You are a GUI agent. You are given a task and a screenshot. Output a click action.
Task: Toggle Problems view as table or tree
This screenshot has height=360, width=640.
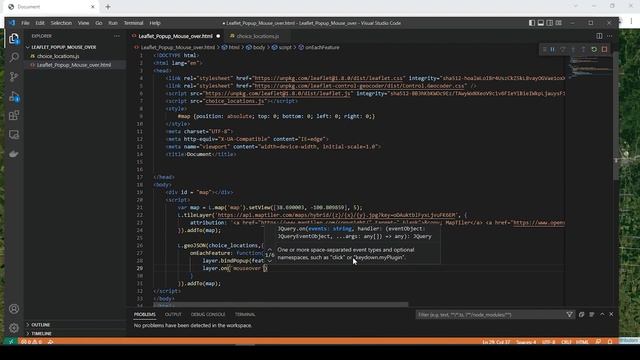(x=592, y=314)
